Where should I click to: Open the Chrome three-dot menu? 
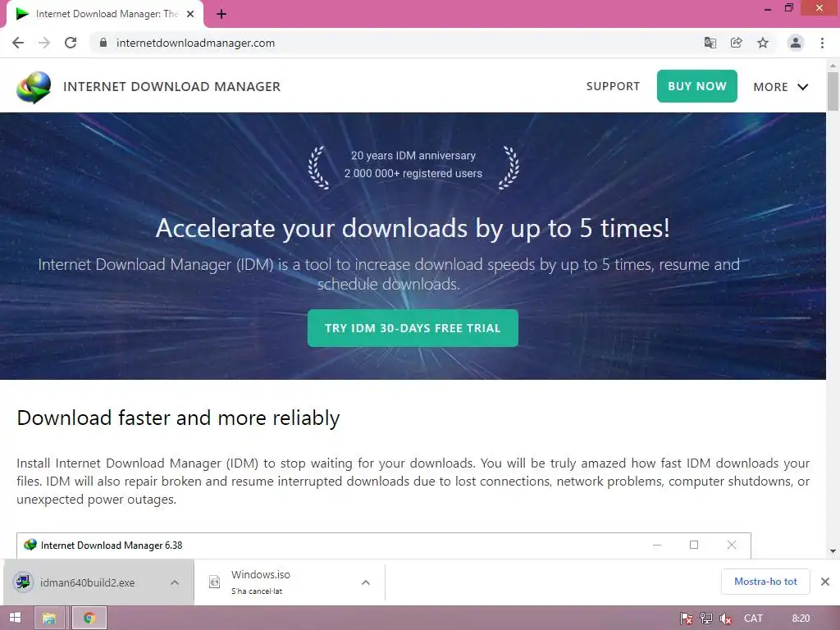coord(822,43)
